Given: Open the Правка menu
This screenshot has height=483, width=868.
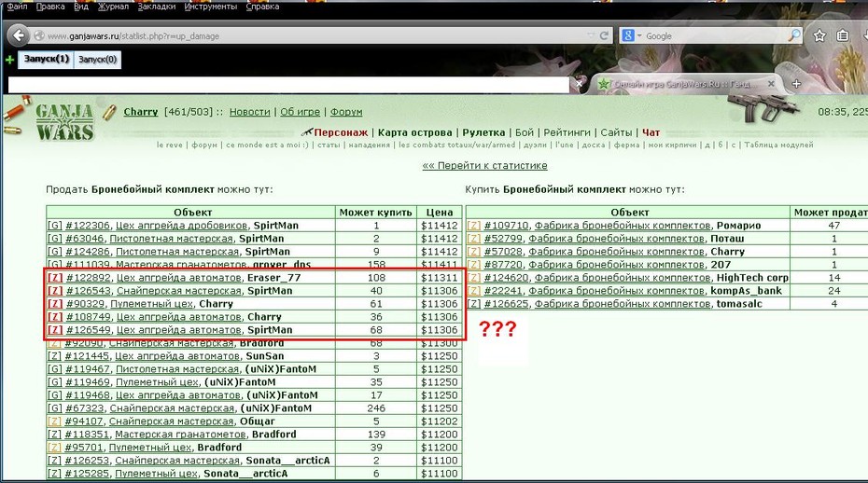Looking at the screenshot, I should click(49, 7).
